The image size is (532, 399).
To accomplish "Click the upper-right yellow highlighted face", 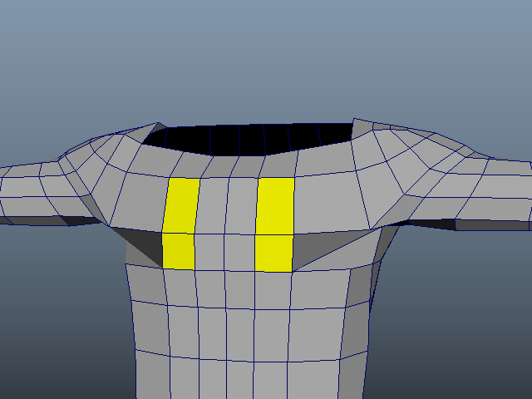I will coord(275,205).
